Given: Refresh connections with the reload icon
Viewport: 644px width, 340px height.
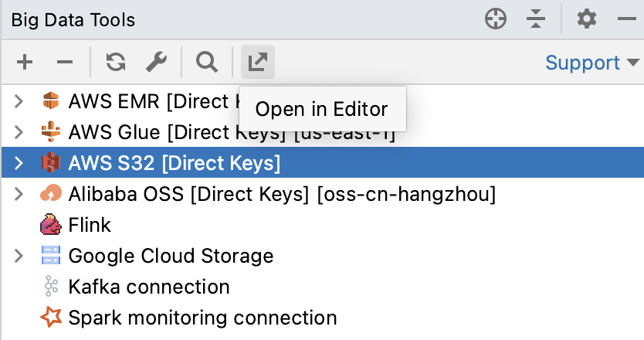Looking at the screenshot, I should coord(116,63).
